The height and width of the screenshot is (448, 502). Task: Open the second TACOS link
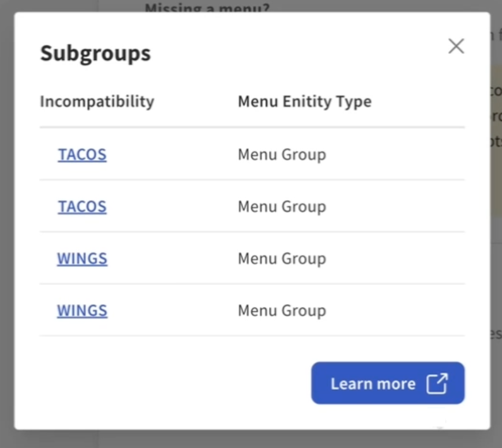pyautogui.click(x=82, y=207)
